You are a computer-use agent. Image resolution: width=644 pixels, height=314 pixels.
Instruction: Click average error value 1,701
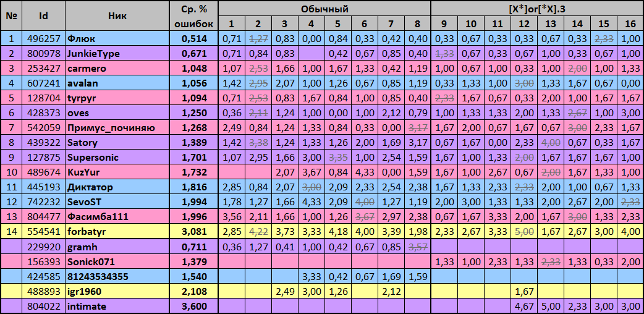click(x=194, y=158)
